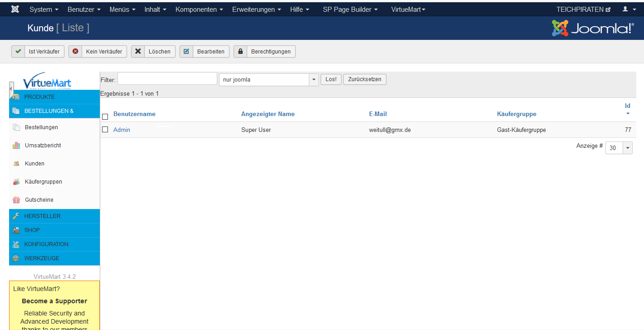Check the box for the Admin user row
644x330 pixels.
(x=105, y=130)
